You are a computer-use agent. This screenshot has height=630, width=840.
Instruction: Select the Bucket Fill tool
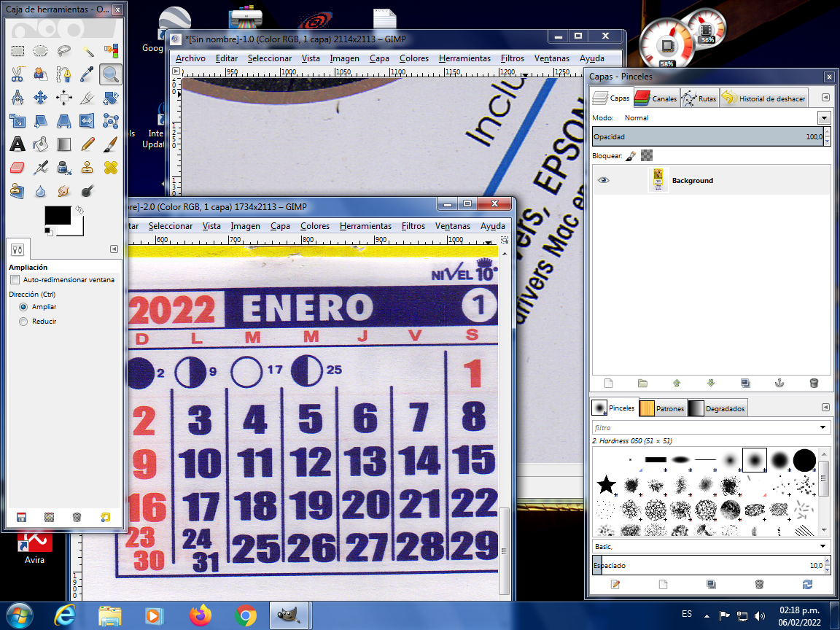pos(41,144)
